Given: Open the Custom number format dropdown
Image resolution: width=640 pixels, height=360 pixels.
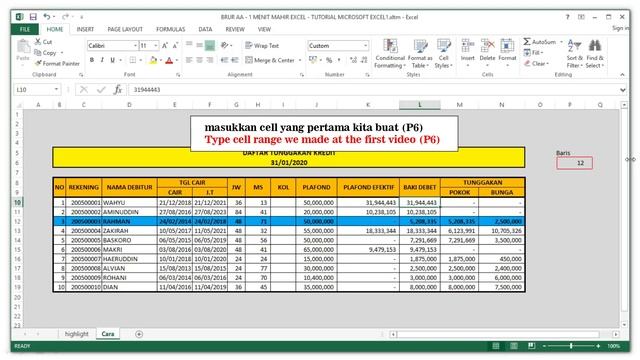Looking at the screenshot, I should click(365, 46).
